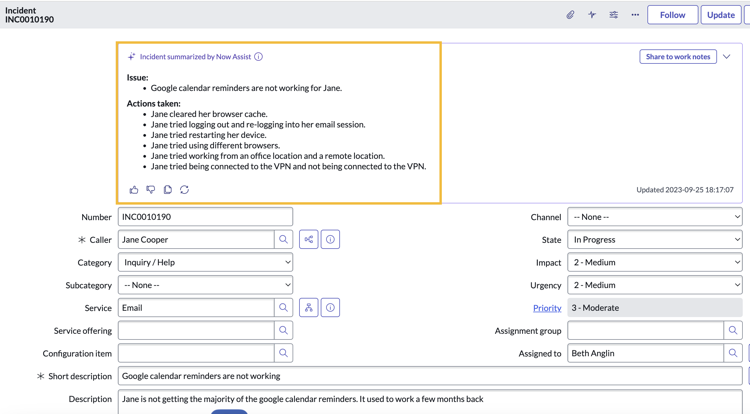
Task: Click the Update button
Action: [x=721, y=15]
